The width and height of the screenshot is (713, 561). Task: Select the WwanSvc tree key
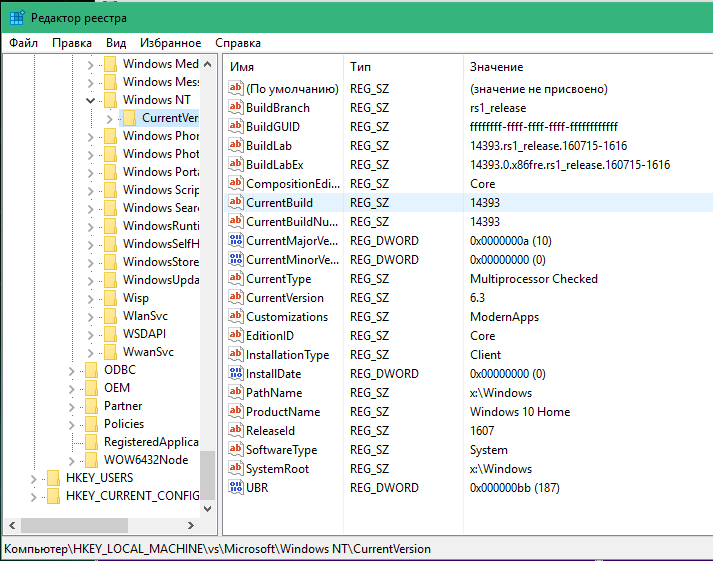tap(148, 352)
